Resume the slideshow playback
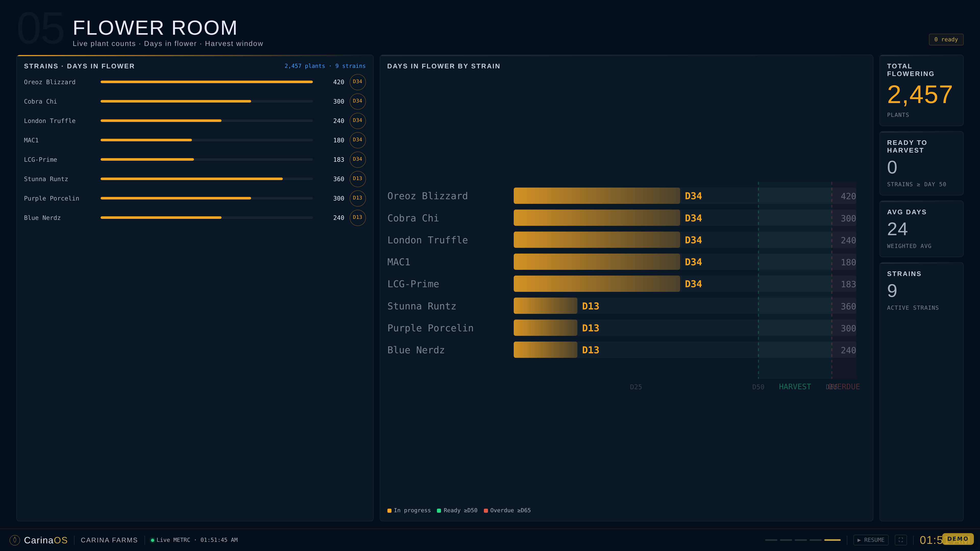 coord(871,540)
